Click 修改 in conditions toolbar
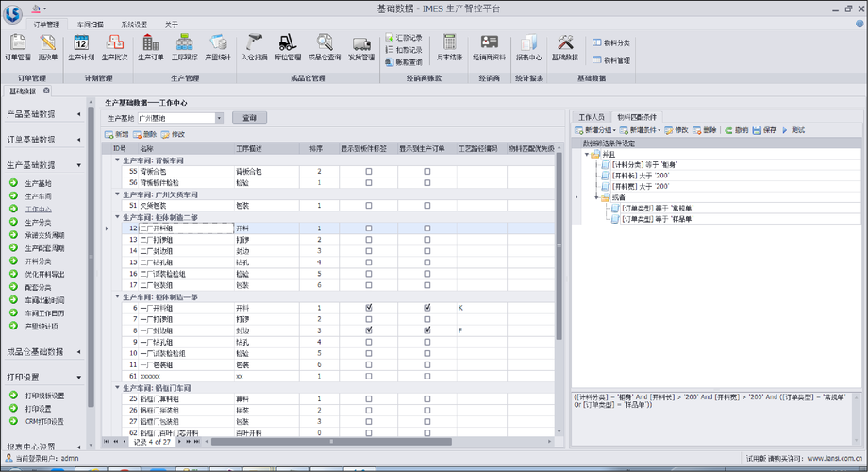 676,130
